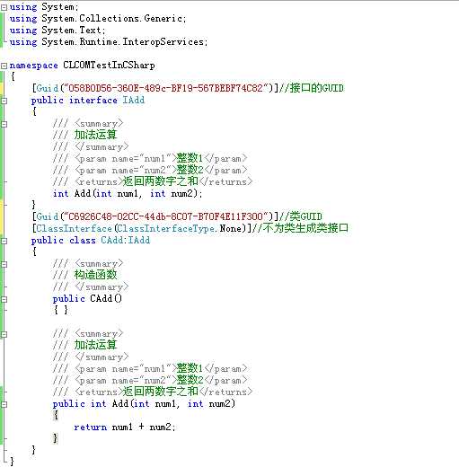Collapse the CLCOMTestInCSharp namespace block

4,66
